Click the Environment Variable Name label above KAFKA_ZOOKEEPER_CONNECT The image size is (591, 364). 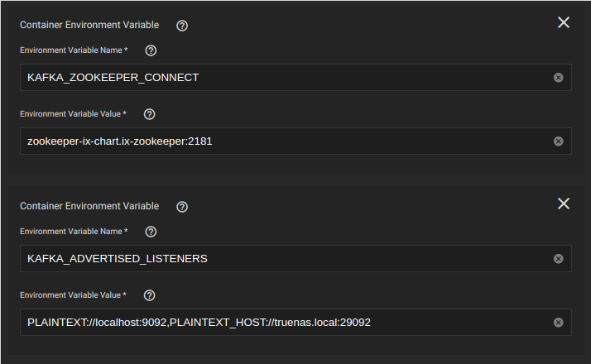(74, 50)
